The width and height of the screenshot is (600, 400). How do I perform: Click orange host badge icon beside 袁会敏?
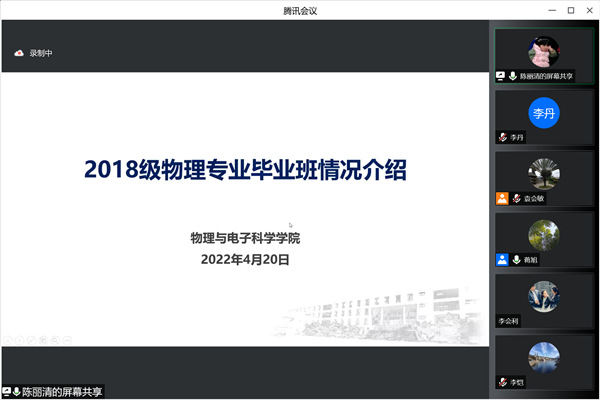pos(502,199)
